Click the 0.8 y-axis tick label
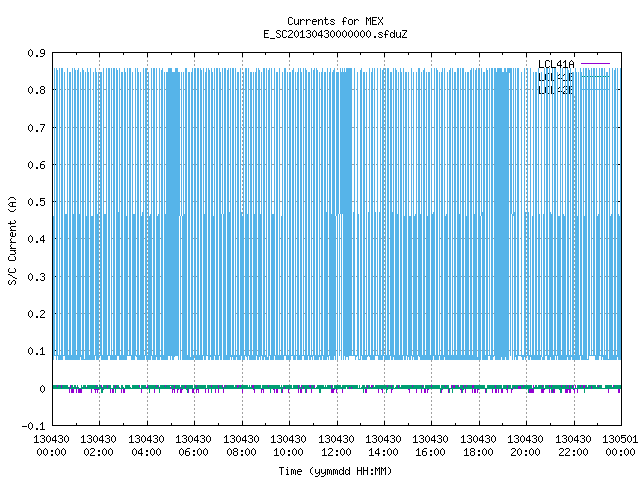Screen dimensions: 640x480 [x=36, y=90]
